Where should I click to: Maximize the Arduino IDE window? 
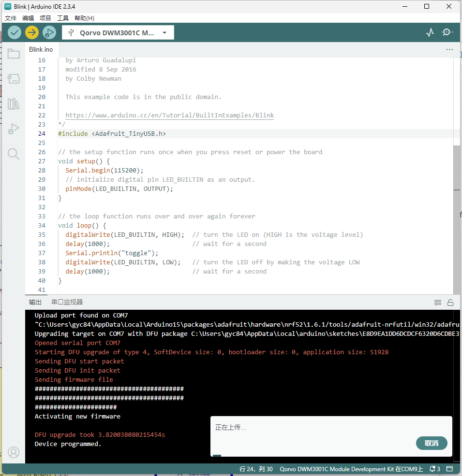pos(427,6)
